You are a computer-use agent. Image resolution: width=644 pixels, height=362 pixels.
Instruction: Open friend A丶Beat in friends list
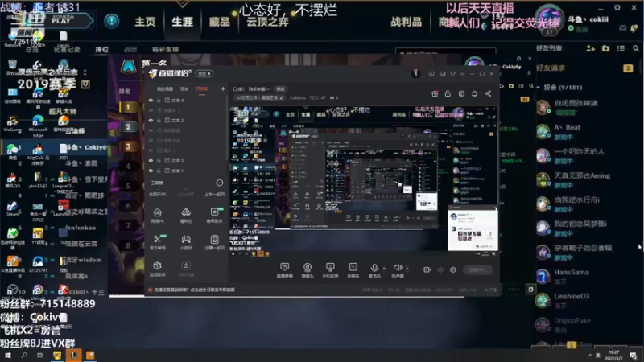(588, 132)
